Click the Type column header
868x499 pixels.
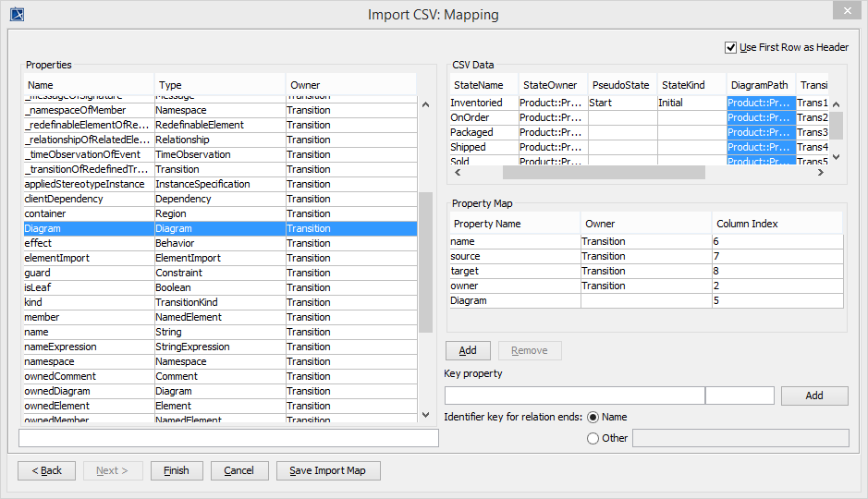219,85
